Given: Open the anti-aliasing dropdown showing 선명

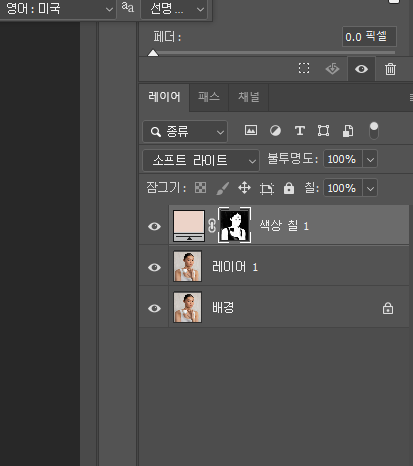Looking at the screenshot, I should 174,9.
